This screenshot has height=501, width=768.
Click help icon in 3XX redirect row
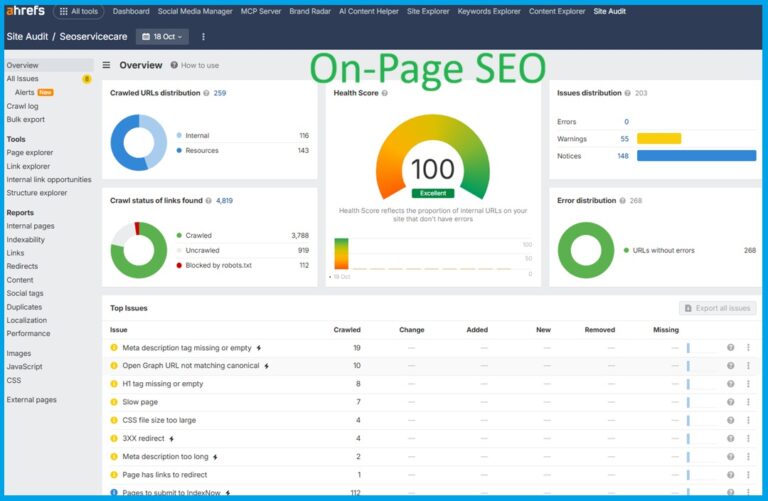point(730,438)
